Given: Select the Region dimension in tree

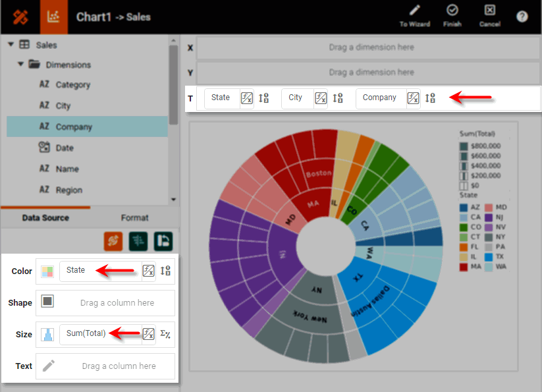Looking at the screenshot, I should point(68,190).
